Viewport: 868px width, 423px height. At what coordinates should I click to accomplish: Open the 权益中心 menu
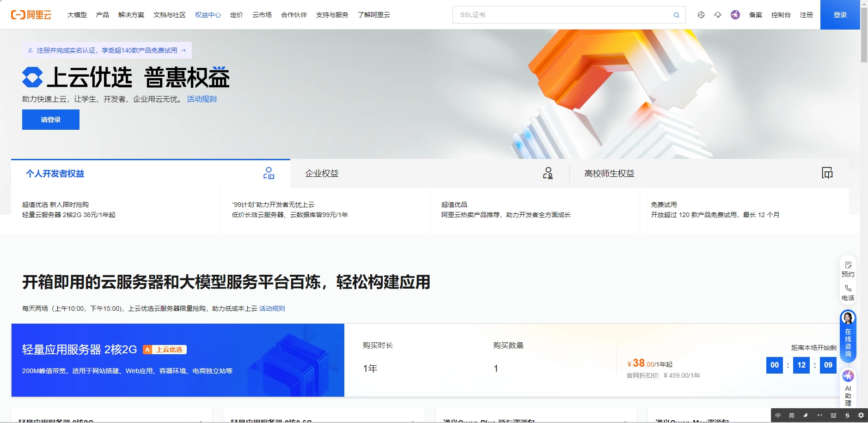pos(208,15)
